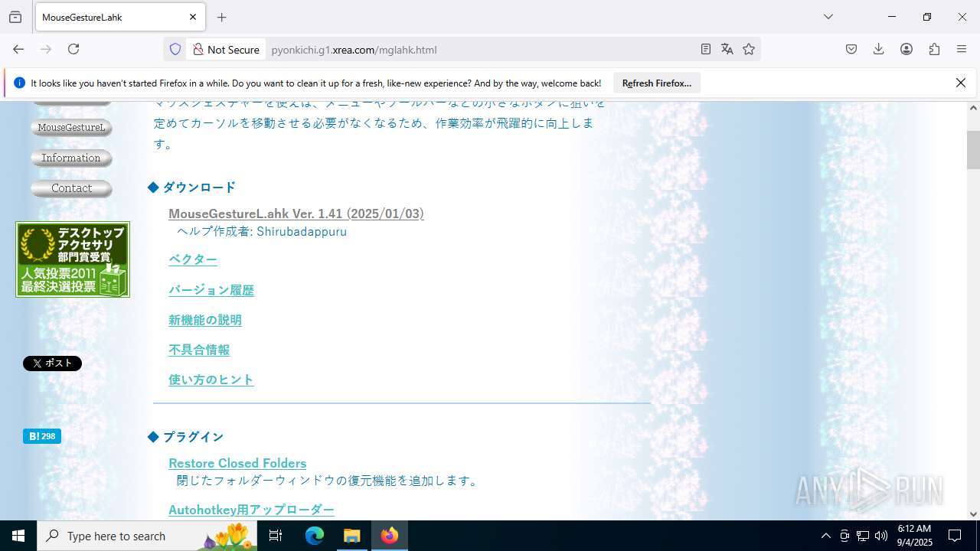Image resolution: width=980 pixels, height=551 pixels.
Task: Open tracking protection shield icon
Action: click(175, 49)
